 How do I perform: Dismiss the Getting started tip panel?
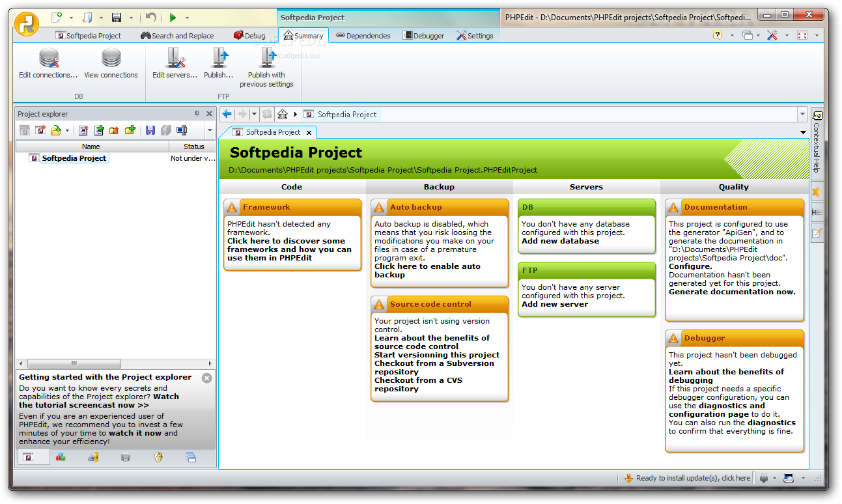tap(206, 378)
